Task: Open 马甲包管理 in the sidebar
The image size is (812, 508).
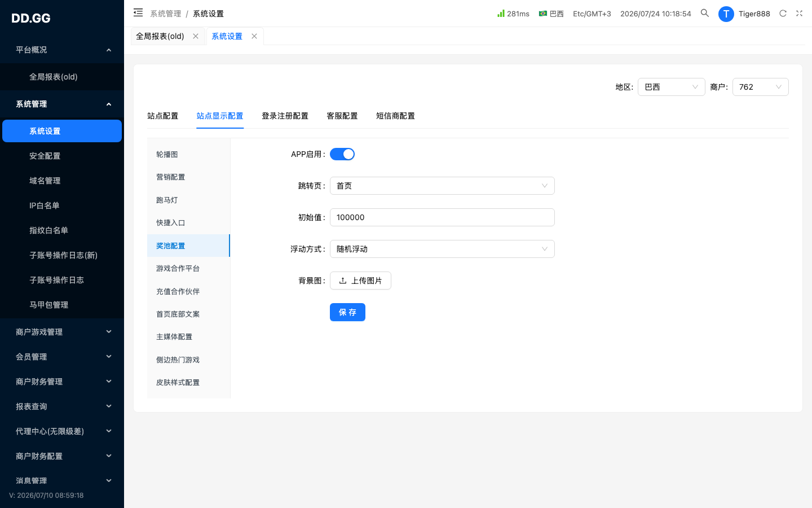Action: [x=62, y=305]
